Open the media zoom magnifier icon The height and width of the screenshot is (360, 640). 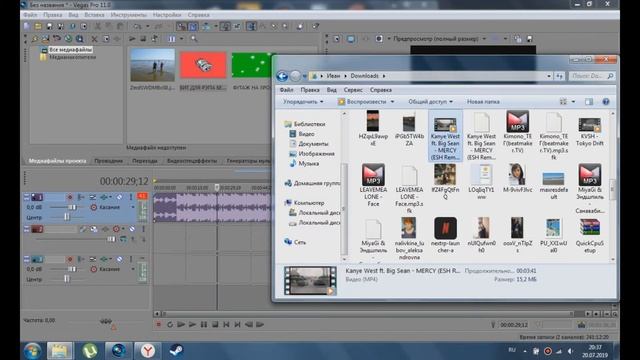point(194,39)
